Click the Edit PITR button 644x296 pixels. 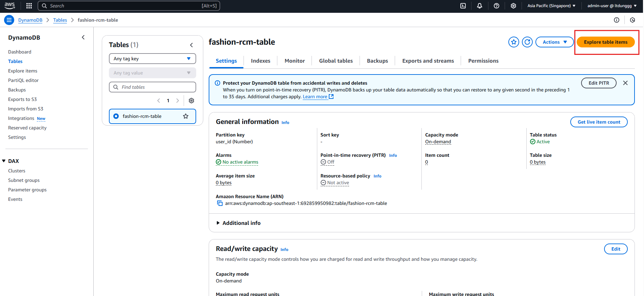(x=599, y=83)
